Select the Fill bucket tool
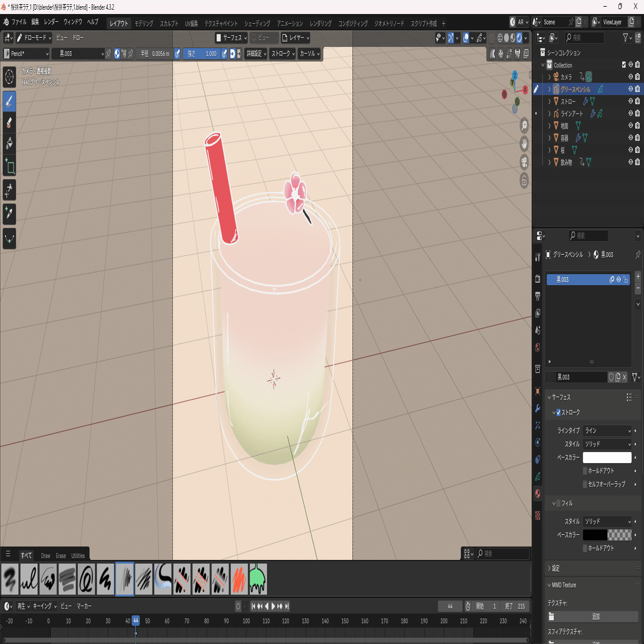 pyautogui.click(x=10, y=143)
